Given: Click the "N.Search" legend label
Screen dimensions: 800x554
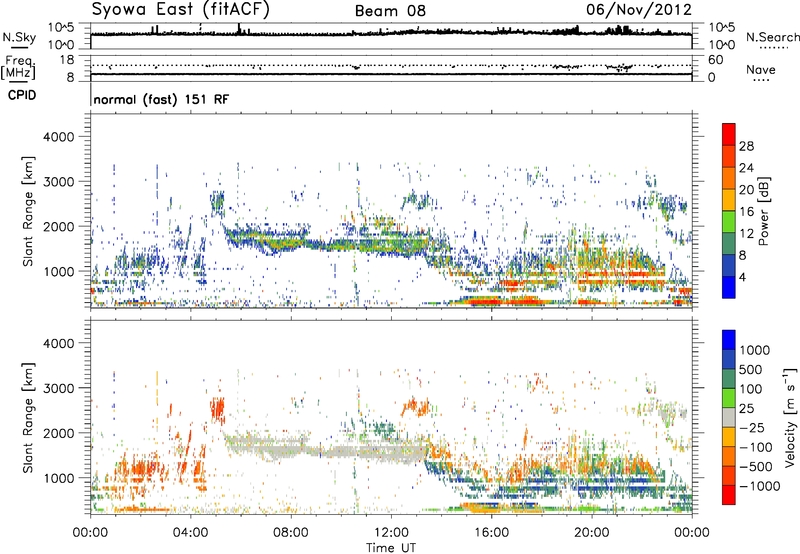Looking at the screenshot, I should click(x=773, y=37).
